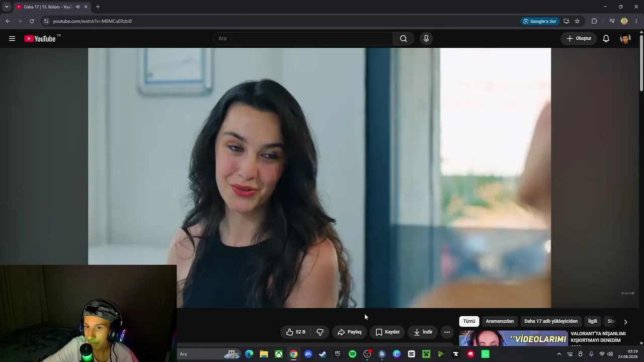Open Chrome media controls icon
Screen dimensions: 644x362
coord(612,21)
